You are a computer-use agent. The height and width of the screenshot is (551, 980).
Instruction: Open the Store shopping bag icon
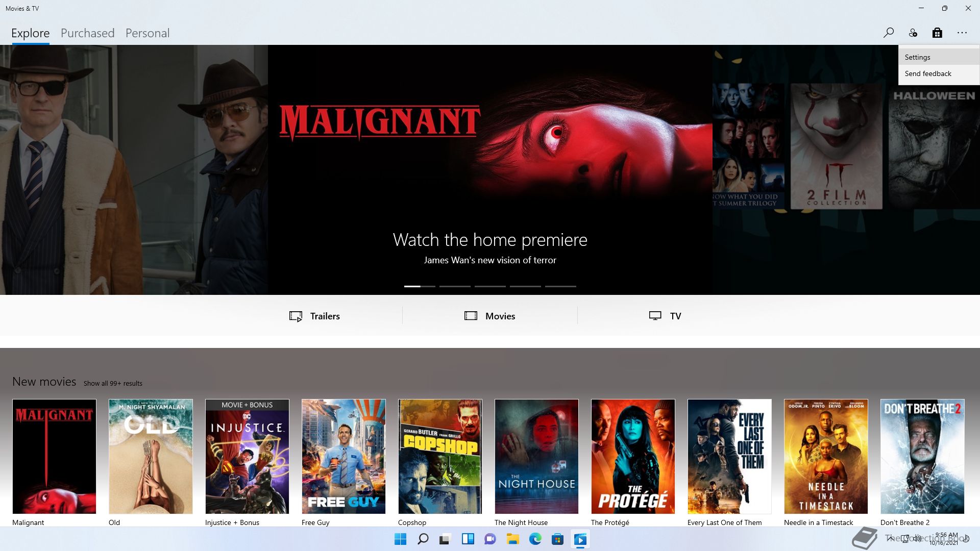coord(937,33)
